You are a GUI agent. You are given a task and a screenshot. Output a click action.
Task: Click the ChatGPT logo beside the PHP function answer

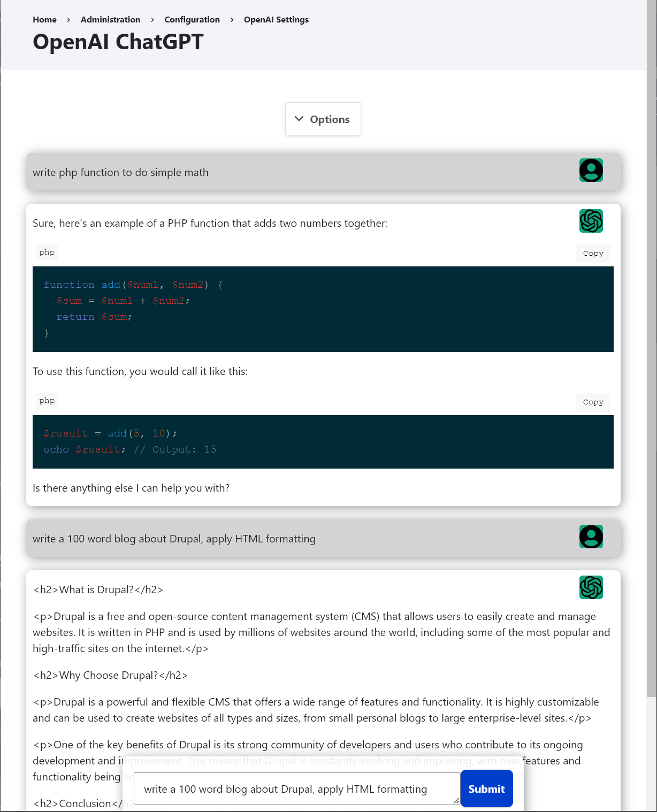coord(591,221)
